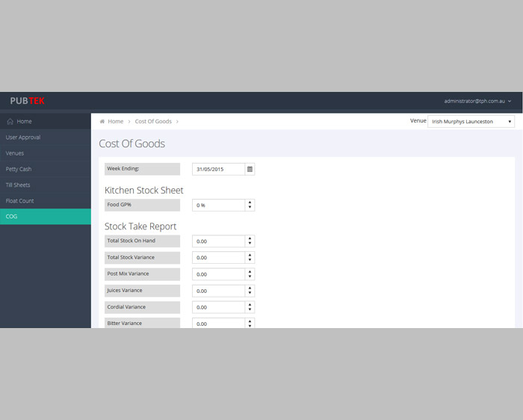Open the calendar picker for Week Ending

pyautogui.click(x=250, y=170)
